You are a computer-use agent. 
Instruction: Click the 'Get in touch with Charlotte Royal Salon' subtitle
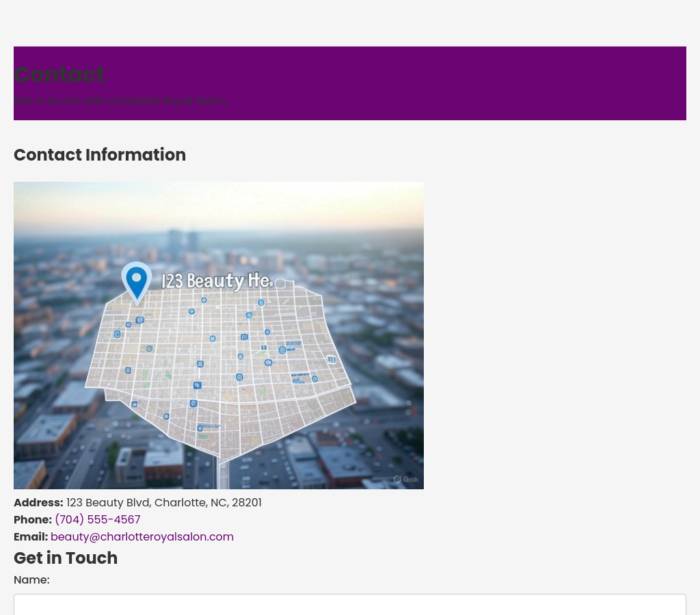120,101
